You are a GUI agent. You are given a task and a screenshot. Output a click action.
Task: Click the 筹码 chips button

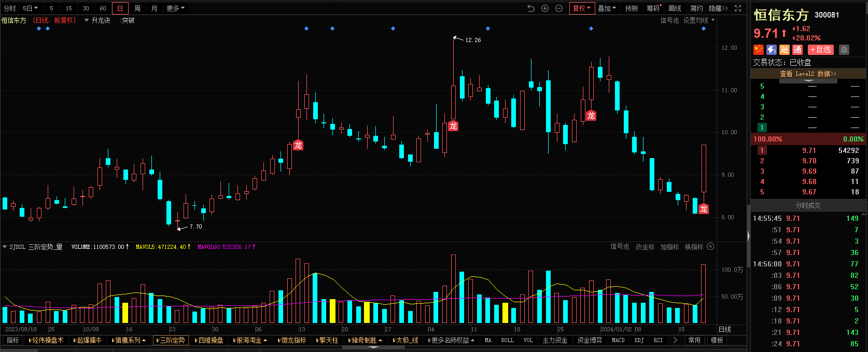pyautogui.click(x=653, y=8)
